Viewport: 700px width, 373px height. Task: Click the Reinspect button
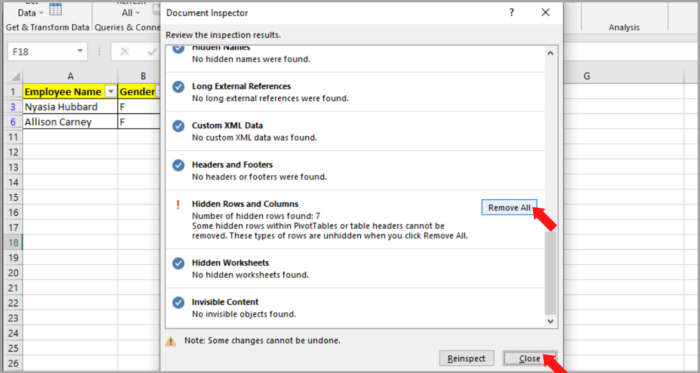467,358
